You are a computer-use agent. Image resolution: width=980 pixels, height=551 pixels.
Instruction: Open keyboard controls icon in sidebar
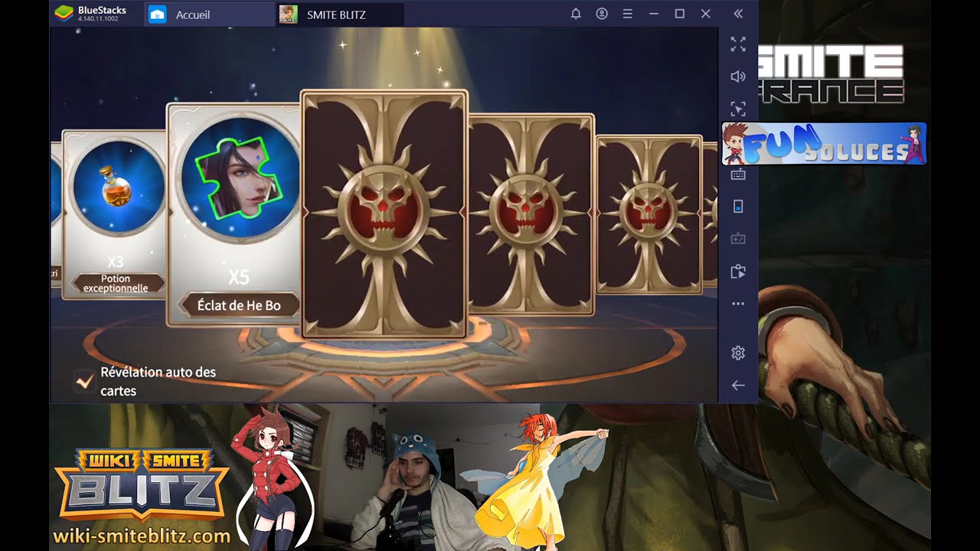coord(738,174)
